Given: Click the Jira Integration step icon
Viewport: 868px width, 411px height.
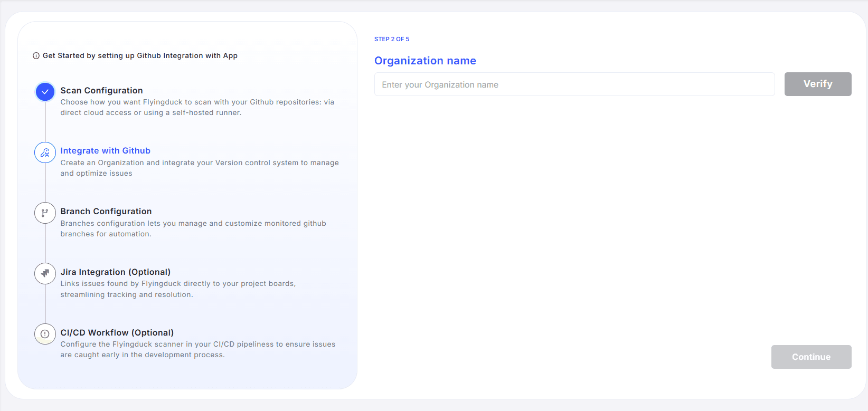Looking at the screenshot, I should tap(45, 273).
